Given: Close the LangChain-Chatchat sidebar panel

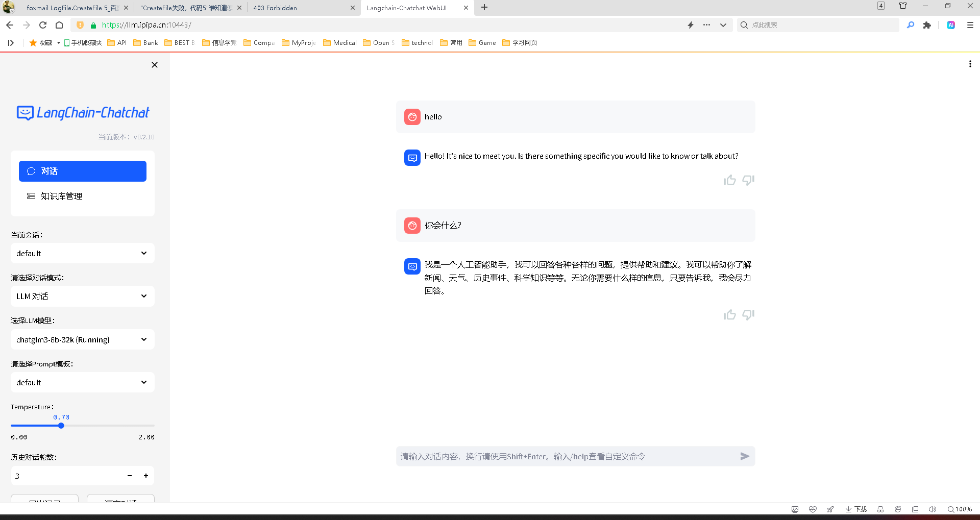Looking at the screenshot, I should pos(155,65).
